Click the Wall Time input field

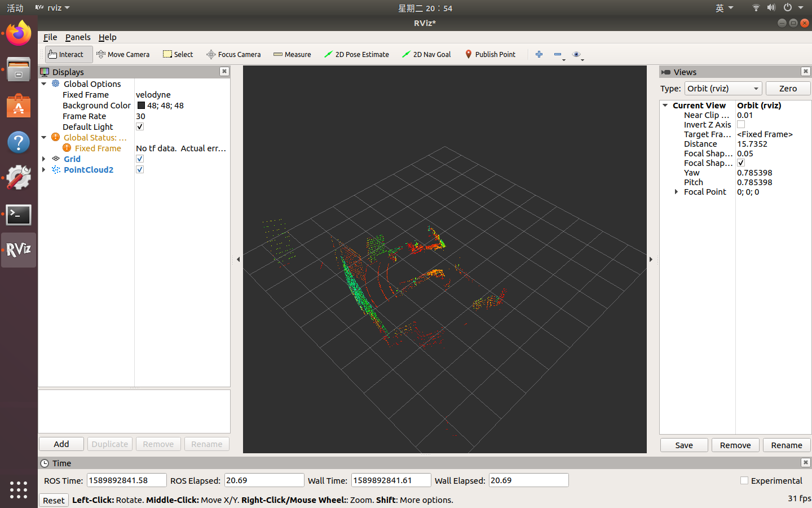click(391, 480)
